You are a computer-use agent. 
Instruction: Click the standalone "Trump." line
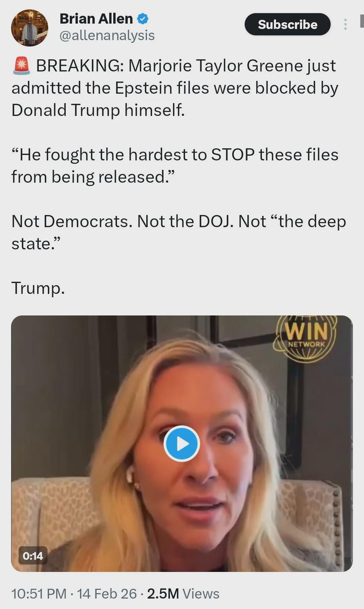tap(38, 288)
